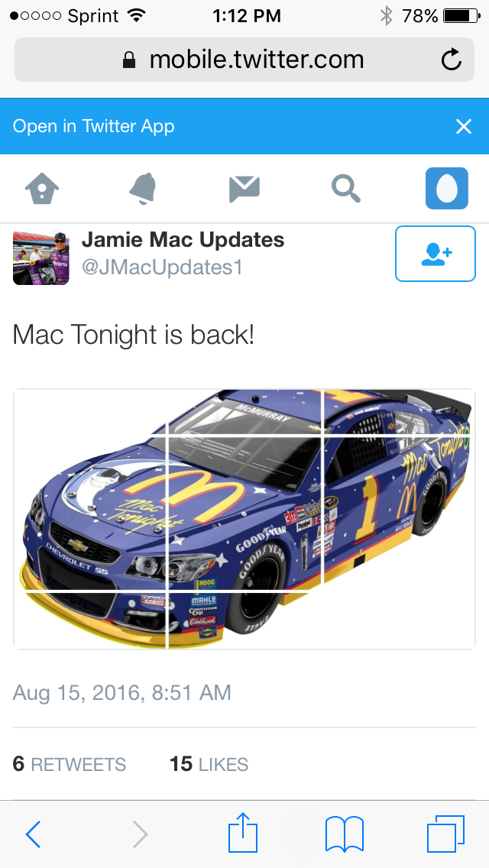Screen dimensions: 489x868
Task: Open the egg profile avatar icon
Action: (x=447, y=188)
